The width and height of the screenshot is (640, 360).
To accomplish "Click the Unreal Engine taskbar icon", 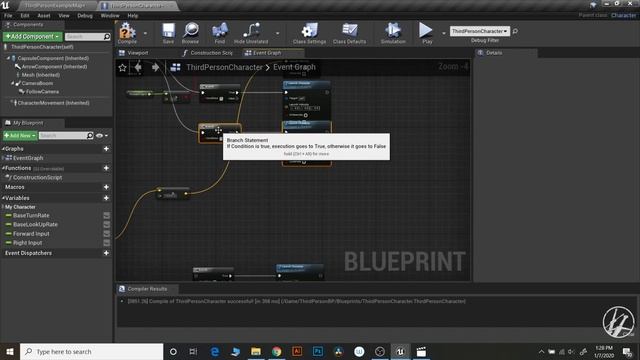I will (x=400, y=351).
